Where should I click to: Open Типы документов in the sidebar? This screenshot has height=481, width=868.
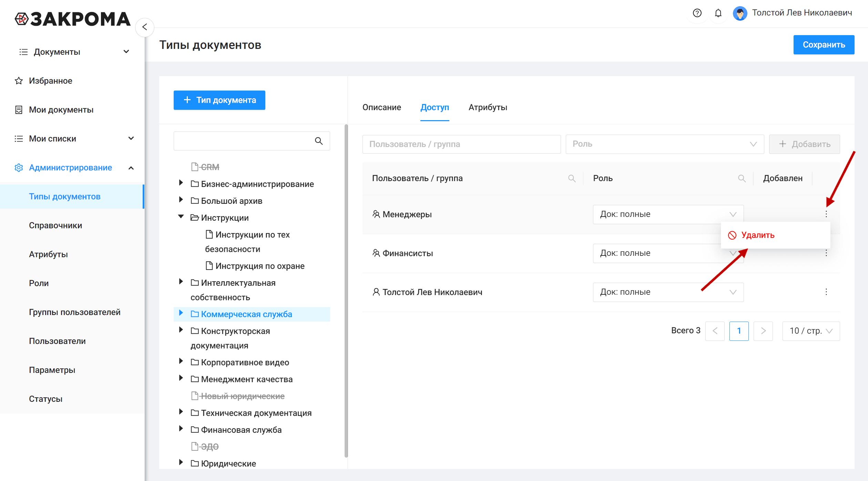point(72,197)
